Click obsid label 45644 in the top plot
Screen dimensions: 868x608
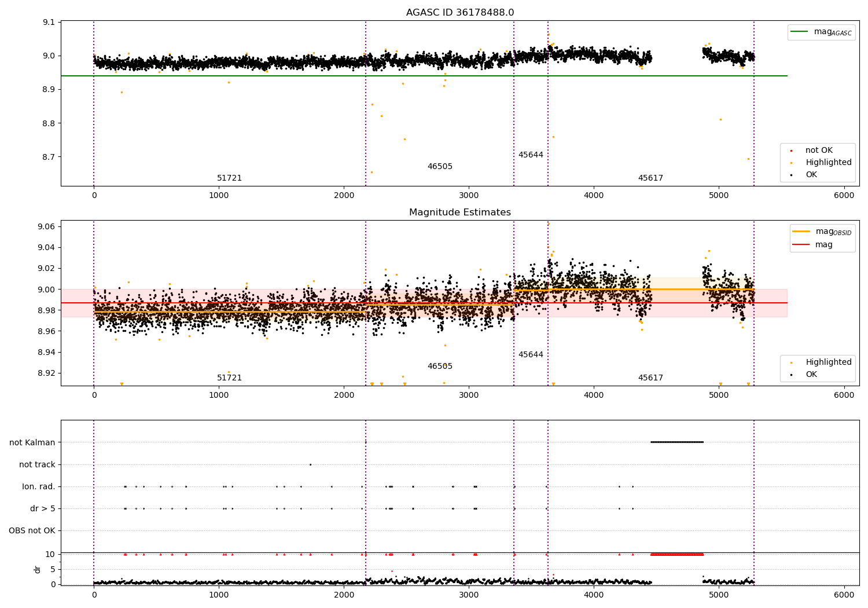(x=531, y=155)
